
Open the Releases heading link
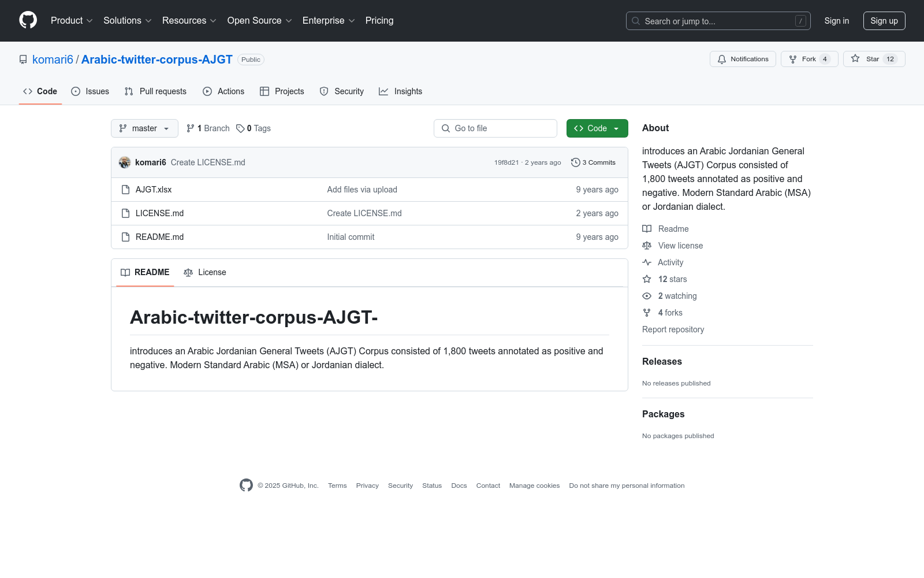tap(662, 361)
